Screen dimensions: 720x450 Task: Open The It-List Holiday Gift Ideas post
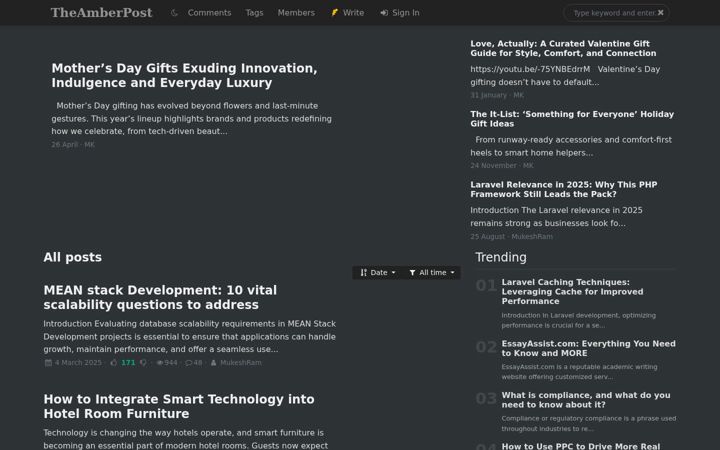572,119
